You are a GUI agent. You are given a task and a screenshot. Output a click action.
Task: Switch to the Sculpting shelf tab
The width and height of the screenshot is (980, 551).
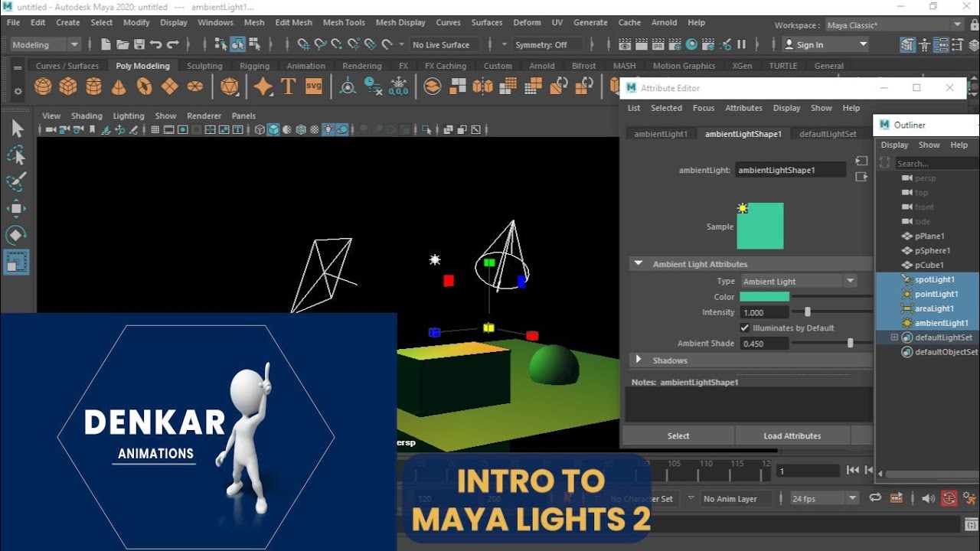(x=204, y=66)
